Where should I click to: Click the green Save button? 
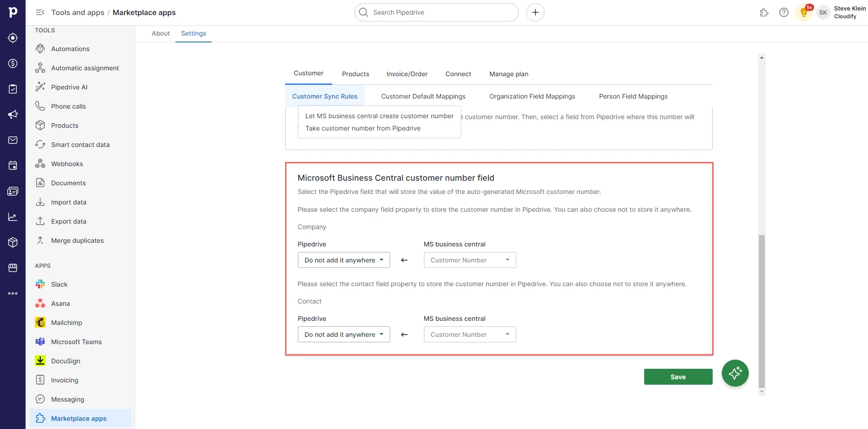point(678,377)
